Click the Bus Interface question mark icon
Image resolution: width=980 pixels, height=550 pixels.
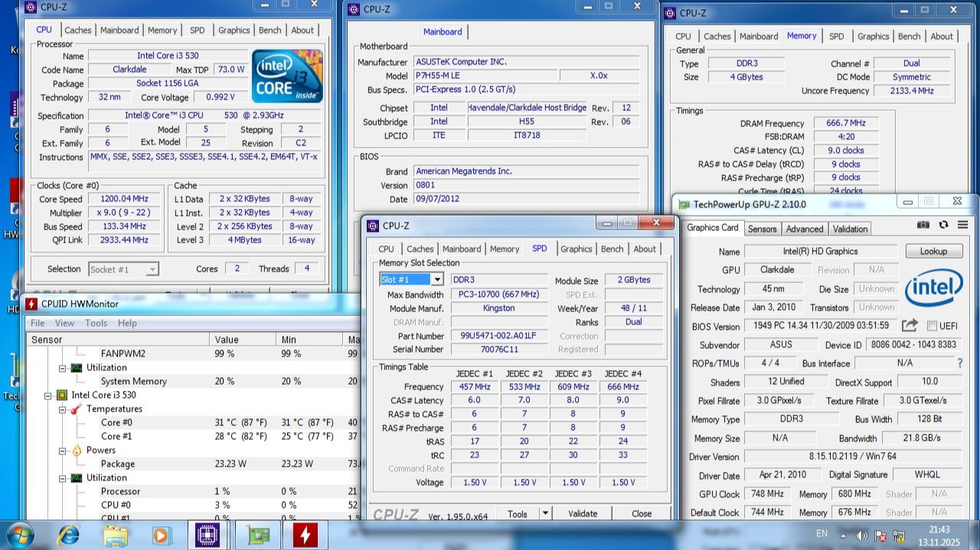tap(960, 363)
